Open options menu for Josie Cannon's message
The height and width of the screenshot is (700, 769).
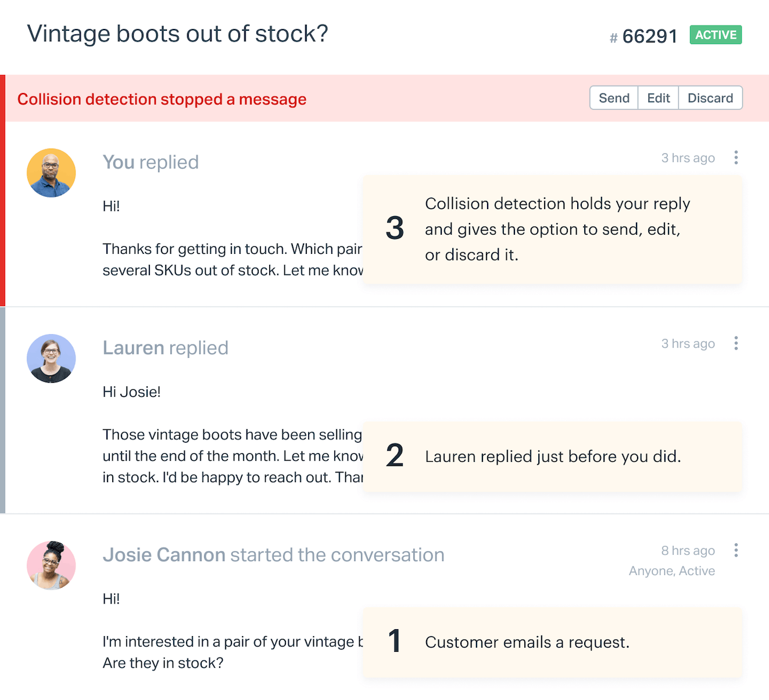pyautogui.click(x=736, y=550)
